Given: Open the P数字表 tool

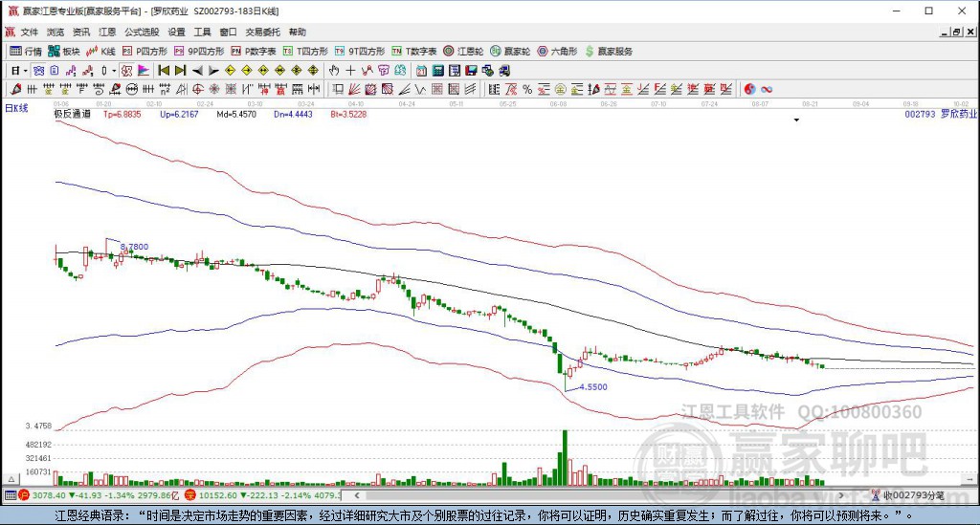Looking at the screenshot, I should [x=253, y=52].
